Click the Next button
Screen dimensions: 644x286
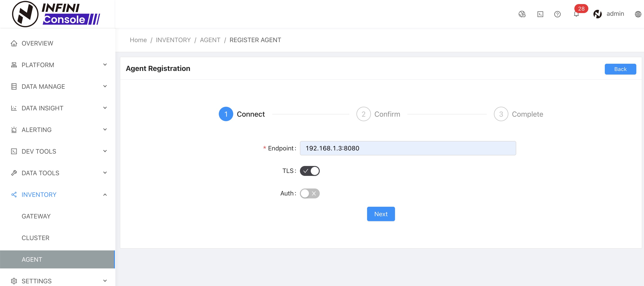(x=381, y=214)
